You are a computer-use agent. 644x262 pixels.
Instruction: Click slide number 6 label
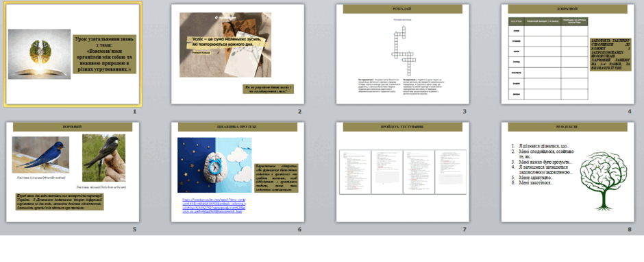299,230
